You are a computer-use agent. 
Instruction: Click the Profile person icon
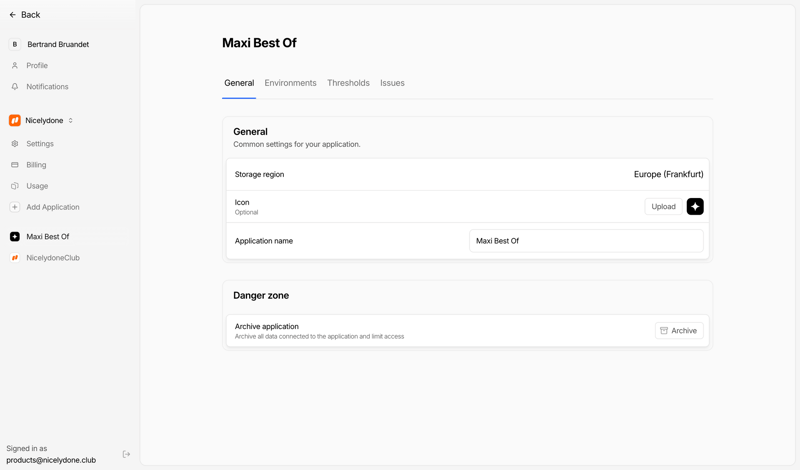pos(15,66)
